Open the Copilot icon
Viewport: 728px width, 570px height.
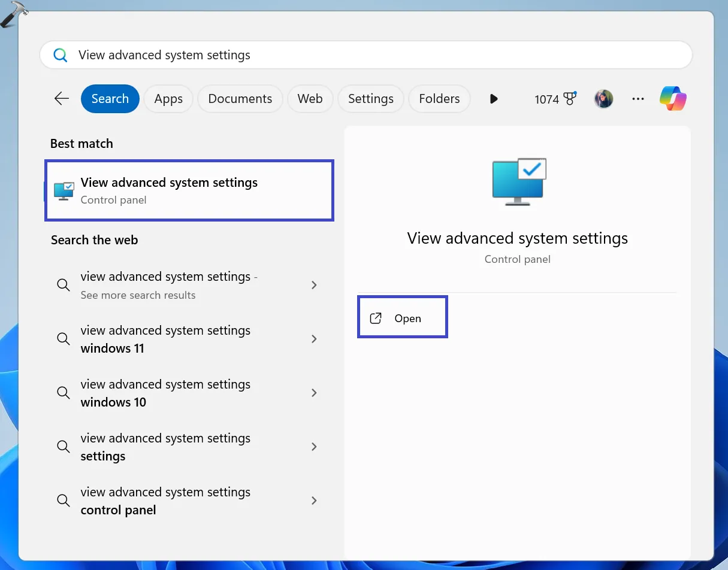[673, 99]
